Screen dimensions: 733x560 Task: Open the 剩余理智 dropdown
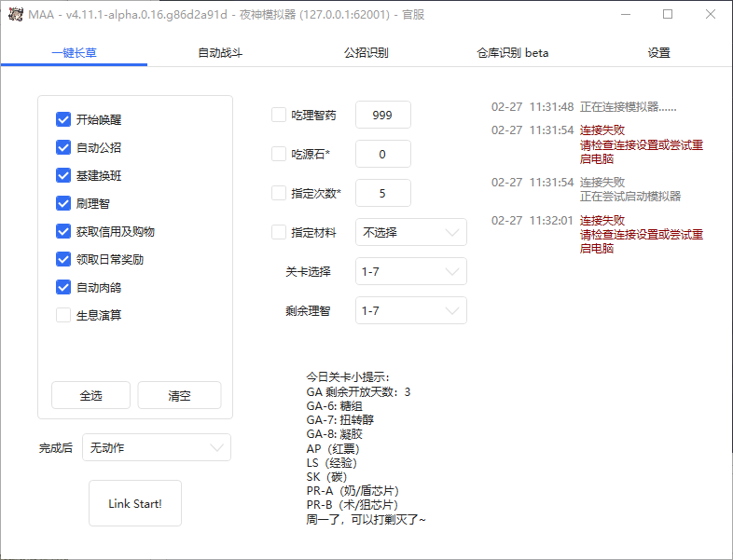(411, 310)
